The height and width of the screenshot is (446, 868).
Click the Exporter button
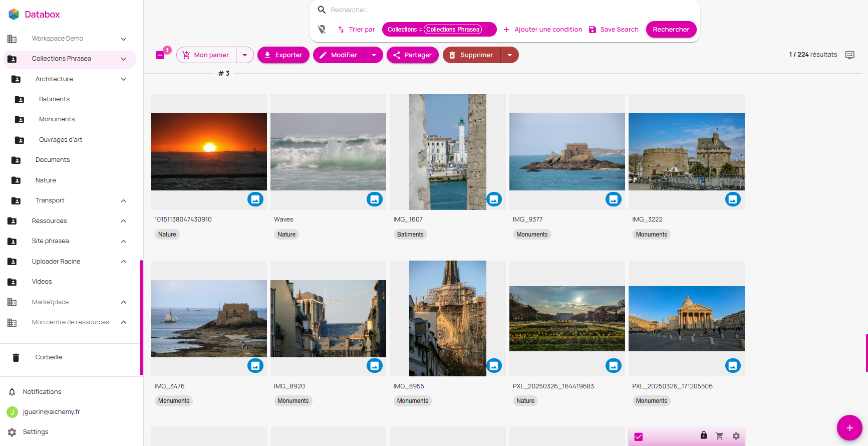click(x=283, y=55)
